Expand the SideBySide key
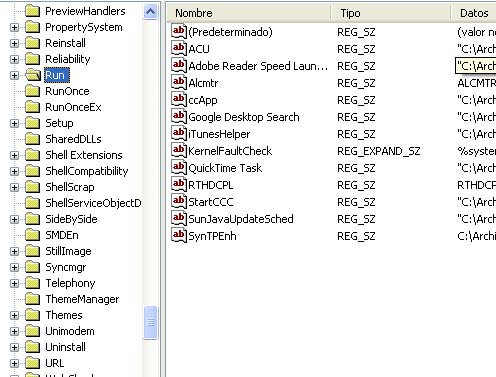This screenshot has height=377, width=496. [x=14, y=219]
